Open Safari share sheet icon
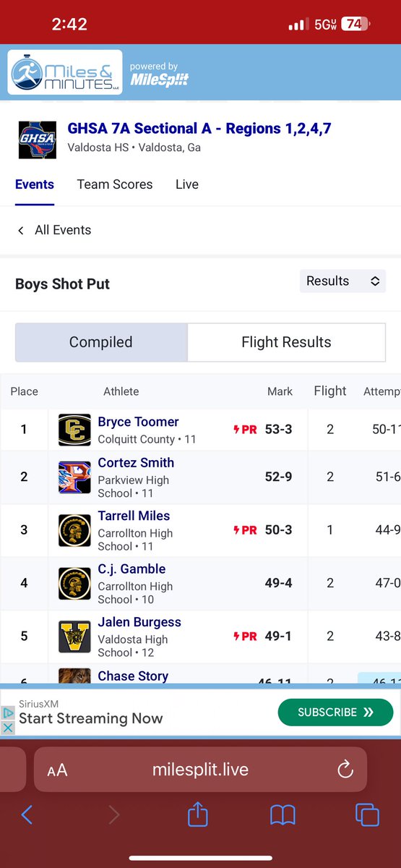This screenshot has width=401, height=868. coord(197,815)
